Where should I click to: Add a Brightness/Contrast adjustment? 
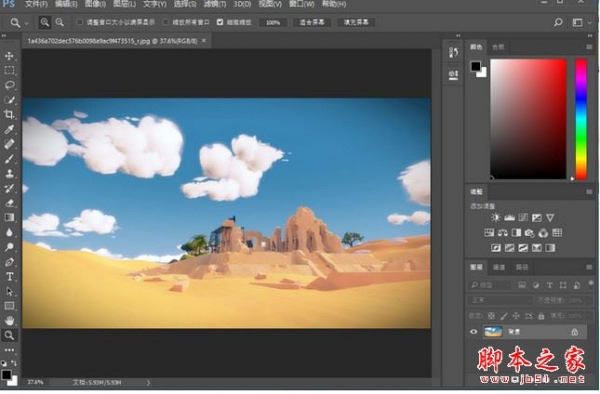[496, 218]
